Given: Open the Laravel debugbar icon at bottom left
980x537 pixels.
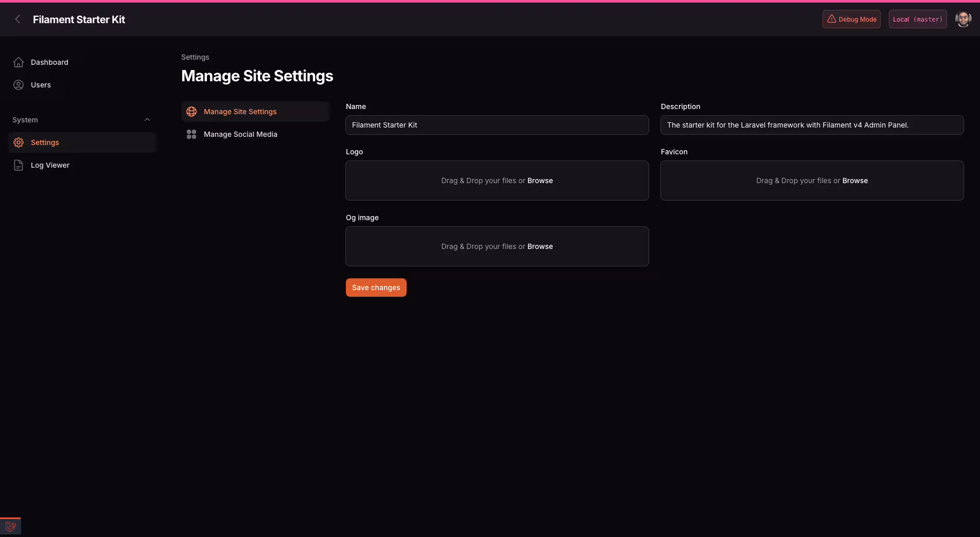Looking at the screenshot, I should click(x=10, y=526).
